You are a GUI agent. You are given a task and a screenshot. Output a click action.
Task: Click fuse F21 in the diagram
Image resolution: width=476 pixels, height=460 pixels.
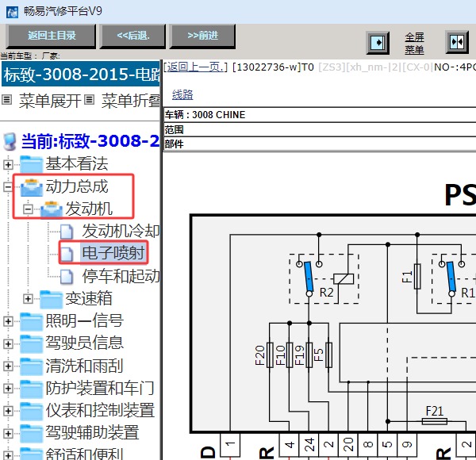(435, 421)
